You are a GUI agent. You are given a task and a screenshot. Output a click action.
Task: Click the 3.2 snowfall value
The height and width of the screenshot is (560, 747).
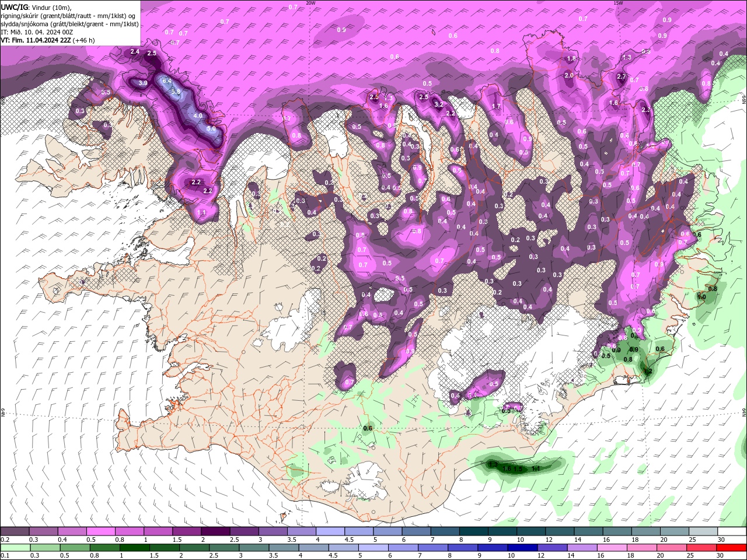point(439,104)
